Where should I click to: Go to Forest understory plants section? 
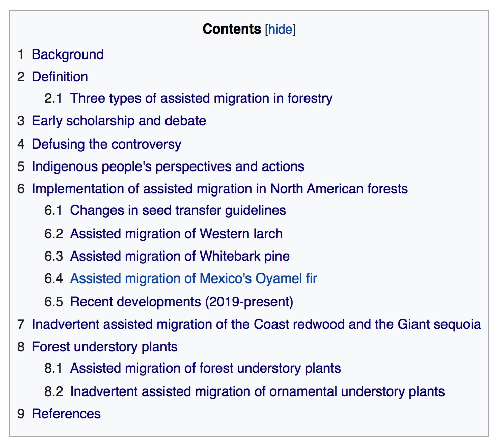tap(104, 347)
